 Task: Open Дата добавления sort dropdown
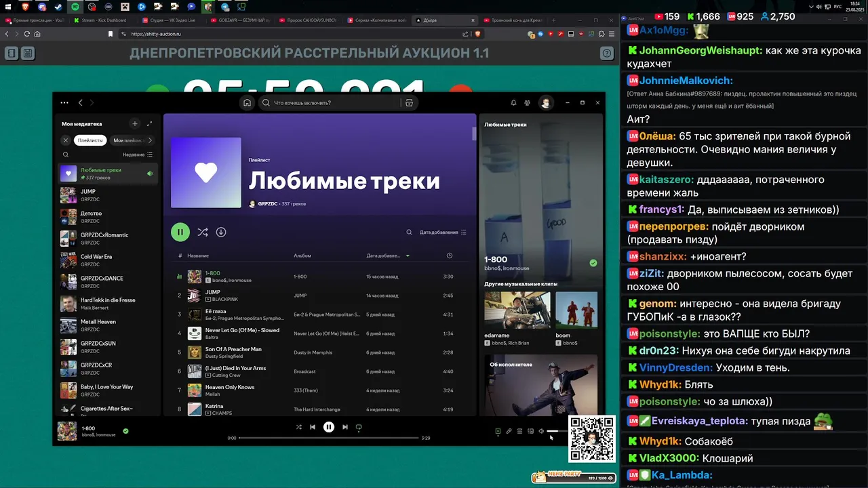(x=443, y=232)
